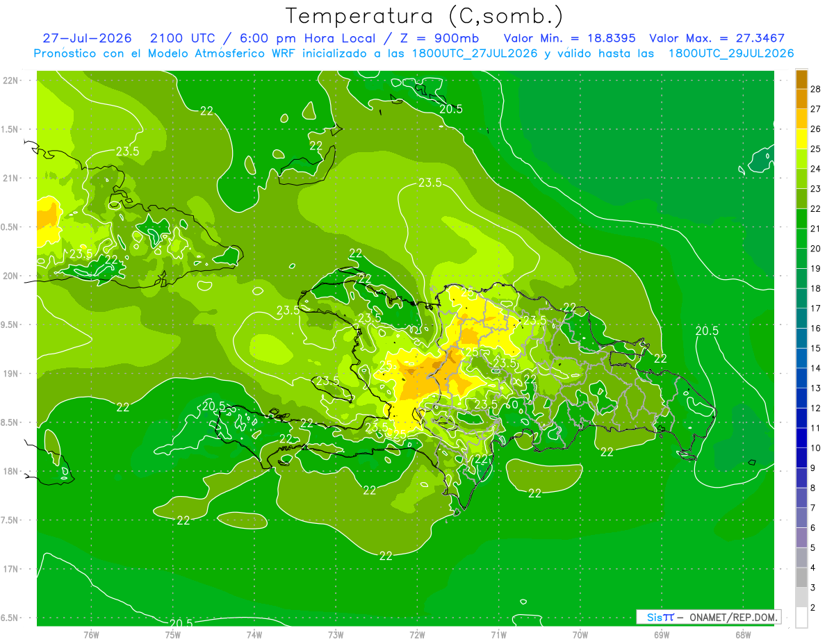Click the legend value "26"
Image resolution: width=834 pixels, height=644 pixels.
(x=816, y=129)
